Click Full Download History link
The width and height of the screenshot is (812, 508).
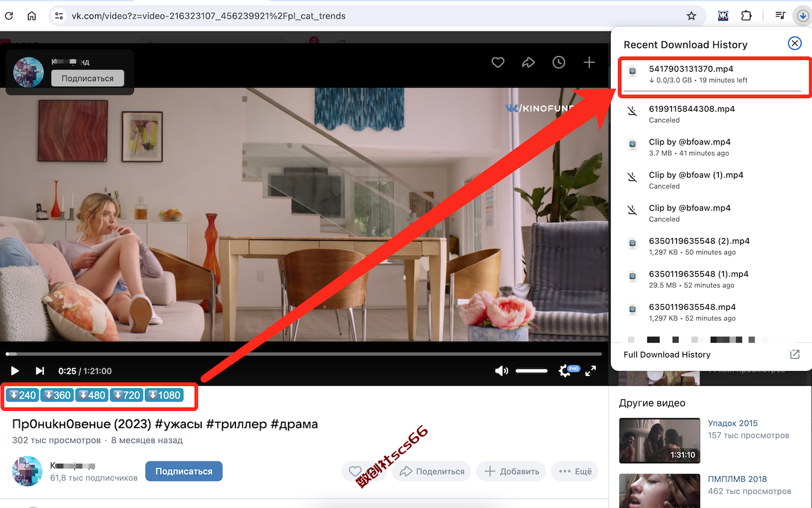tap(667, 354)
